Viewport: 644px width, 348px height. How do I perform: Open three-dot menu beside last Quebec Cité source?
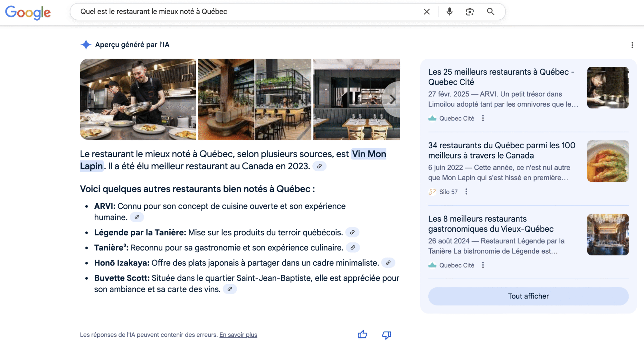tap(483, 265)
